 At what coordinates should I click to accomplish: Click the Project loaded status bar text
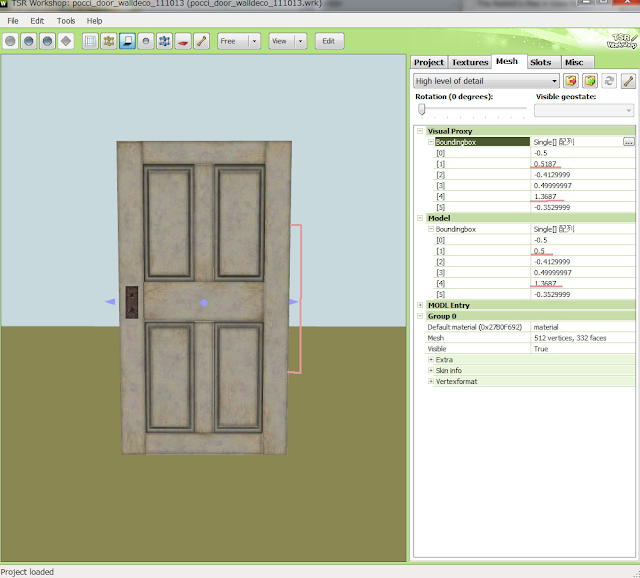pos(27,572)
